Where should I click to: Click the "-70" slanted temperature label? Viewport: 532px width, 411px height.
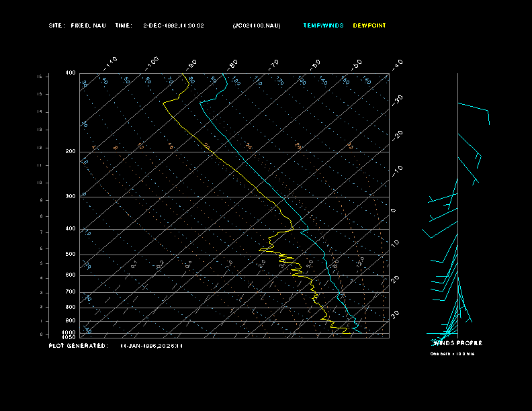click(274, 64)
